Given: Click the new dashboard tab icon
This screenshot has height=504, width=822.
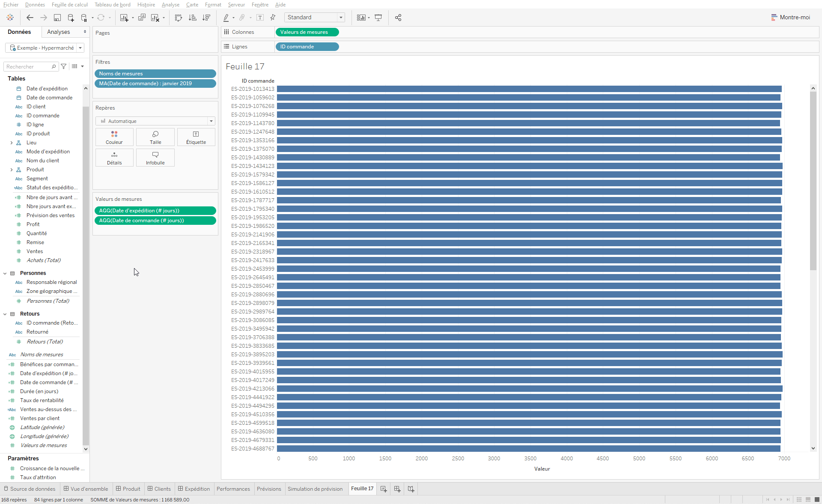Looking at the screenshot, I should click(x=397, y=489).
